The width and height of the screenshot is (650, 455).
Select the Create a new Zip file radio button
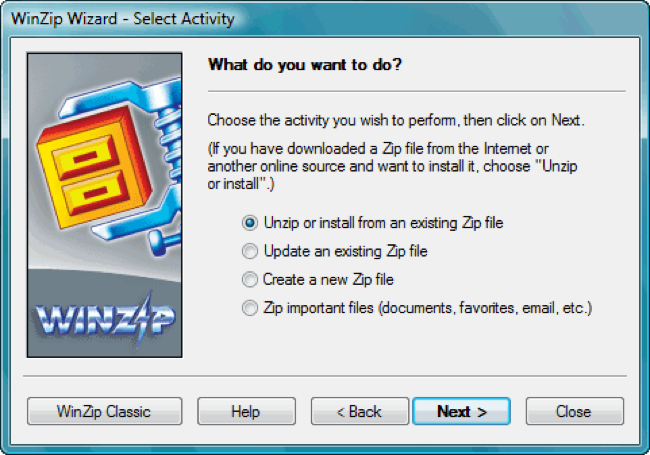pyautogui.click(x=249, y=280)
